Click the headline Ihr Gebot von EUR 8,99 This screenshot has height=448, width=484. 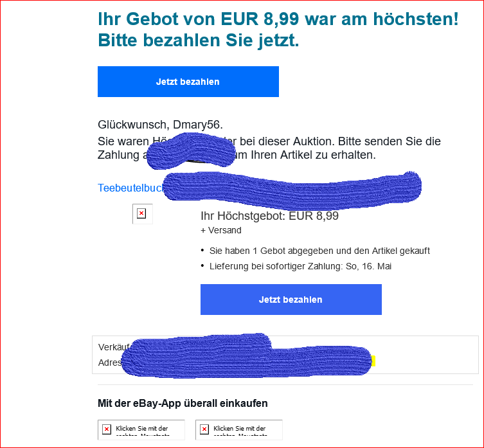click(199, 19)
